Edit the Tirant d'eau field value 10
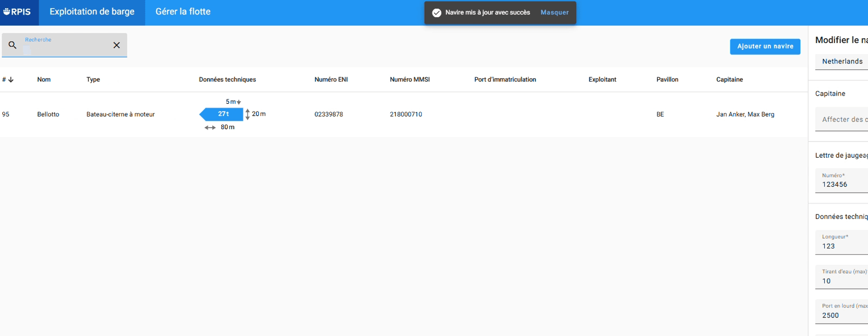 point(842,277)
